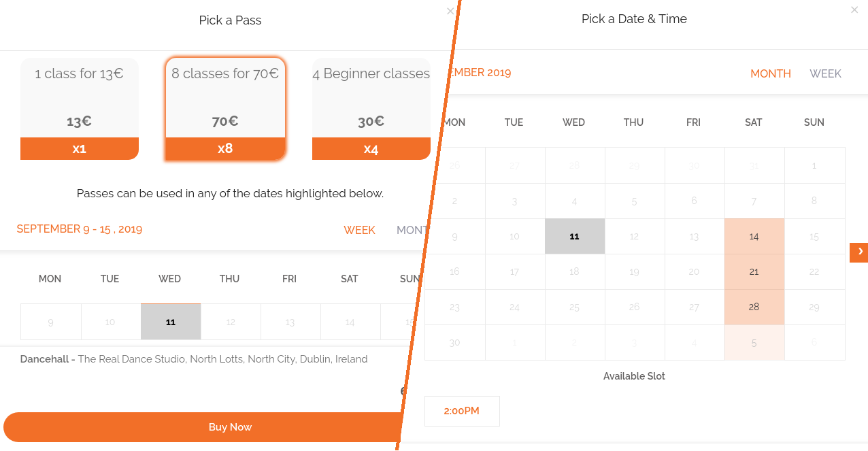The width and height of the screenshot is (868, 451).
Task: Switch to WEEK view in pass calendar
Action: click(x=359, y=230)
